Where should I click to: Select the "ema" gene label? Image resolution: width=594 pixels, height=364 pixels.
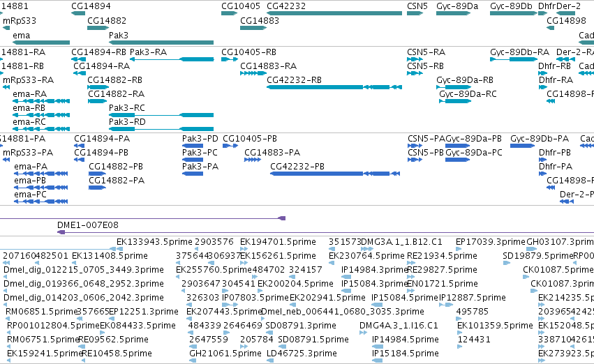(21, 35)
